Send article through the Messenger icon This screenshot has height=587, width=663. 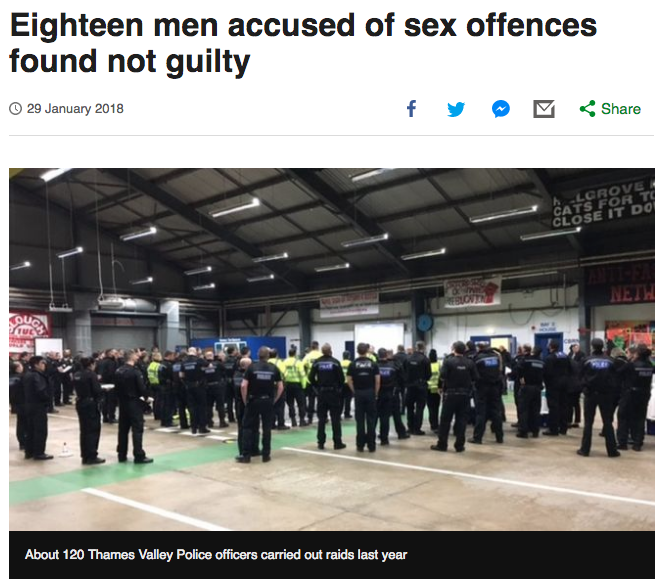click(x=501, y=109)
